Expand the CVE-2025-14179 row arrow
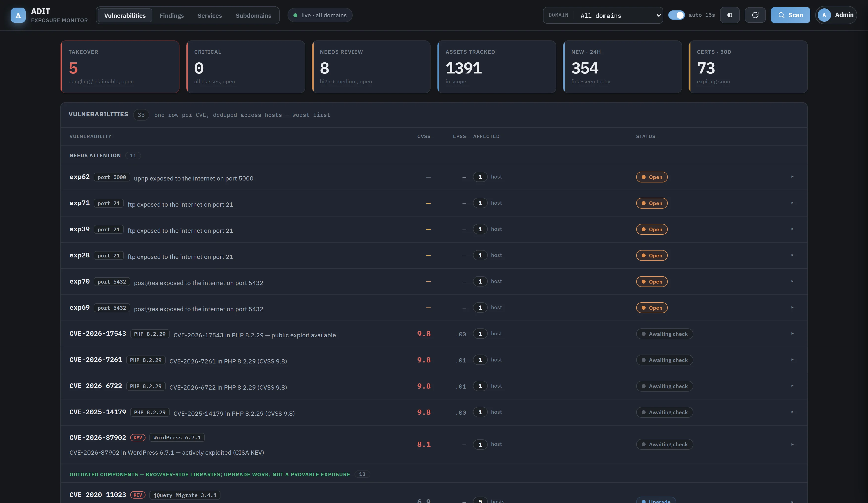 pos(792,413)
